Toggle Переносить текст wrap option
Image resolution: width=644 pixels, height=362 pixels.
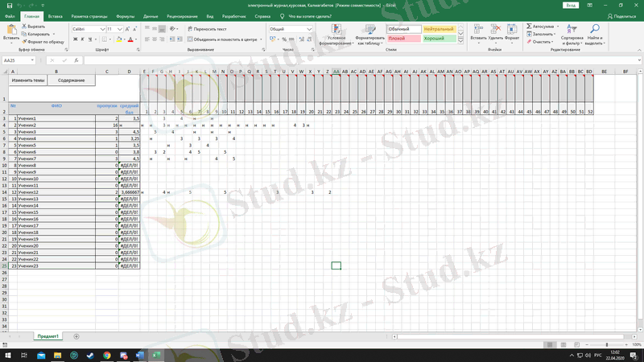click(x=207, y=29)
